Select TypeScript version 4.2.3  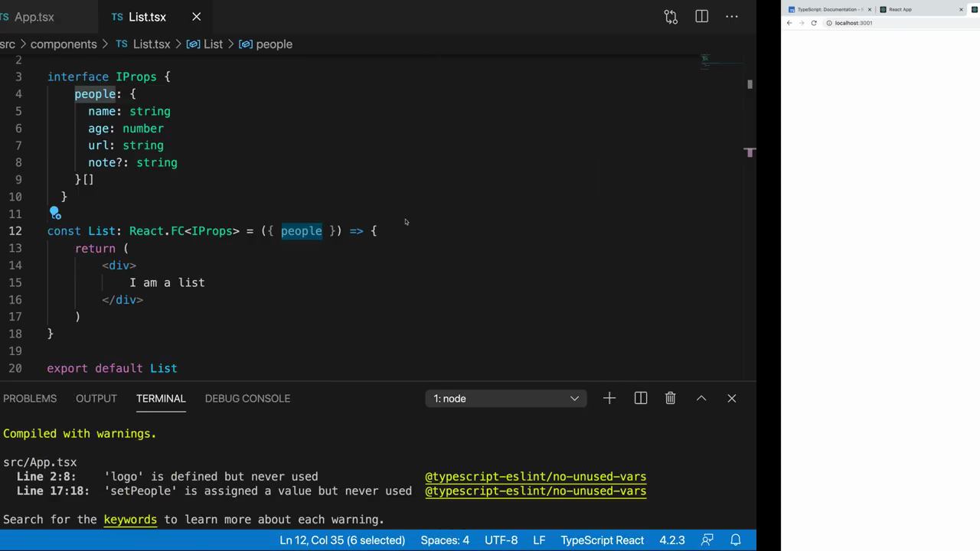672,540
